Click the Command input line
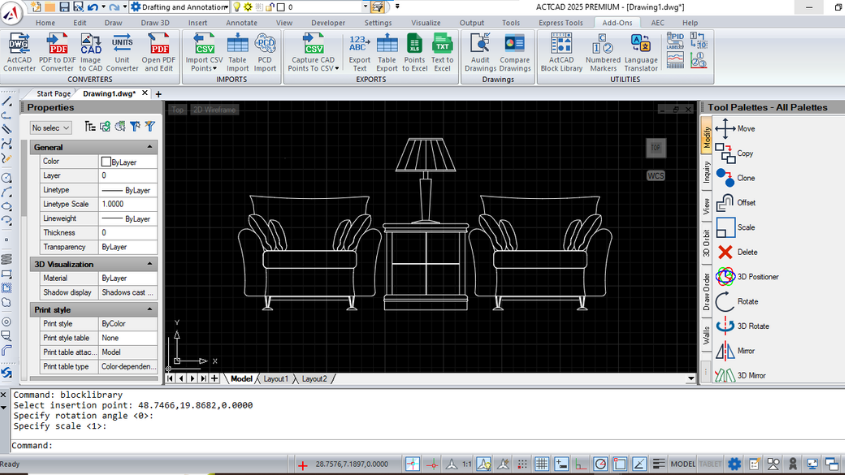Screen dimensions: 845x475 [426, 445]
